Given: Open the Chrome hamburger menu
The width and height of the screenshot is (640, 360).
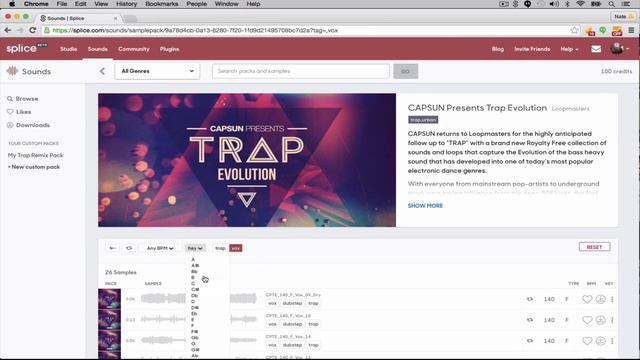Looking at the screenshot, I should 631,30.
